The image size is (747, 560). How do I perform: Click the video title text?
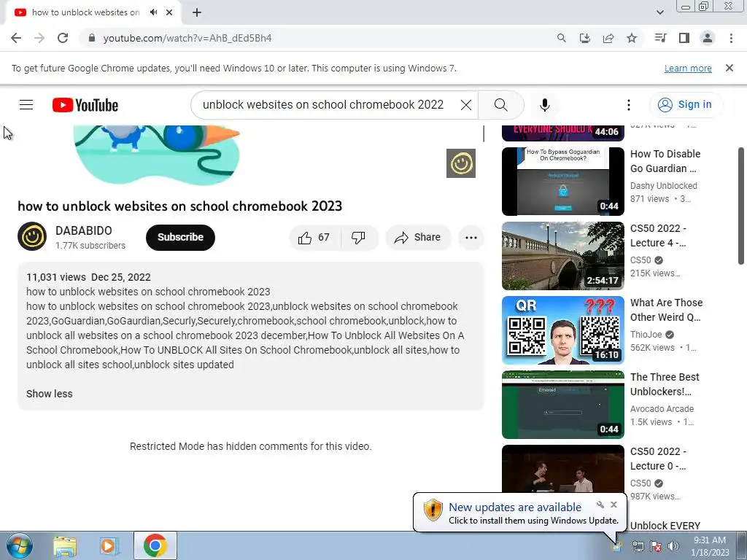180,206
